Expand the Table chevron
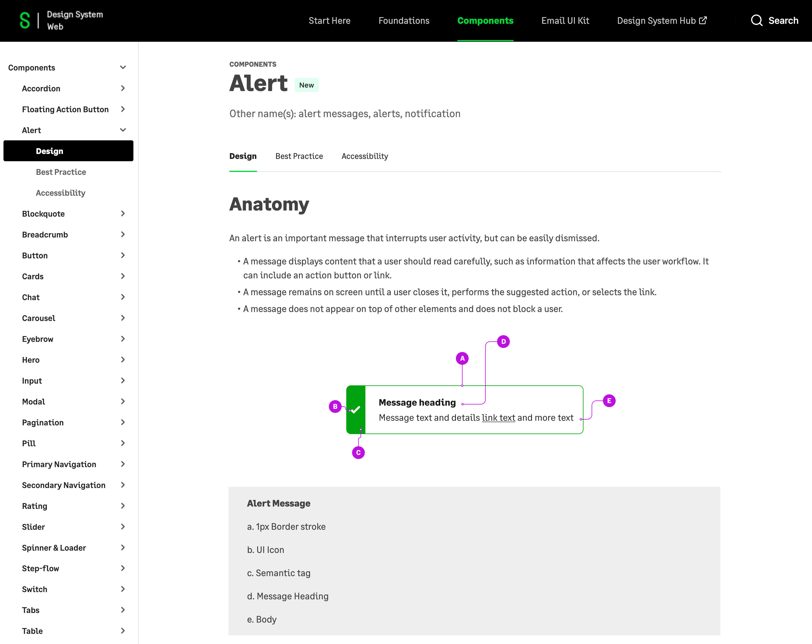812x644 pixels. click(x=123, y=631)
